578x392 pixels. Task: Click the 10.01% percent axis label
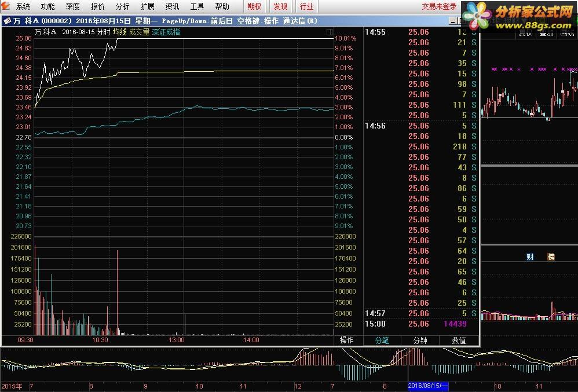[345, 38]
